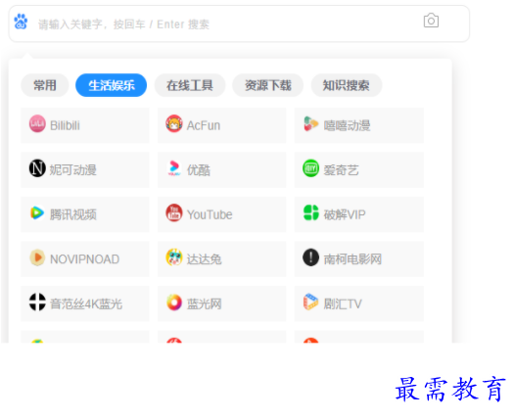Switch to the 常用 tab
This screenshot has height=420, width=514.
click(x=45, y=85)
